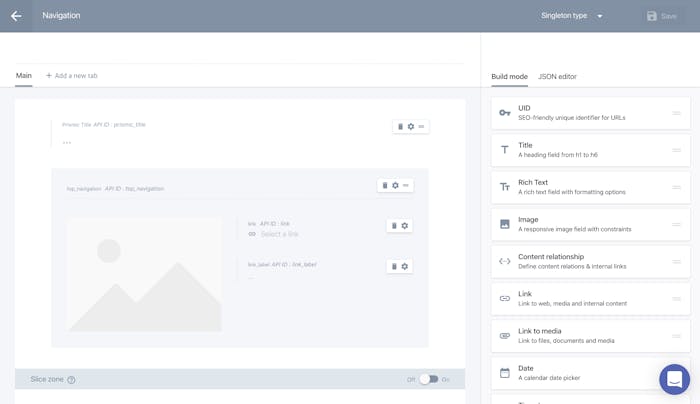Screen dimensions: 700x404
Task: Click the "UID" field label
Action: point(524,108)
